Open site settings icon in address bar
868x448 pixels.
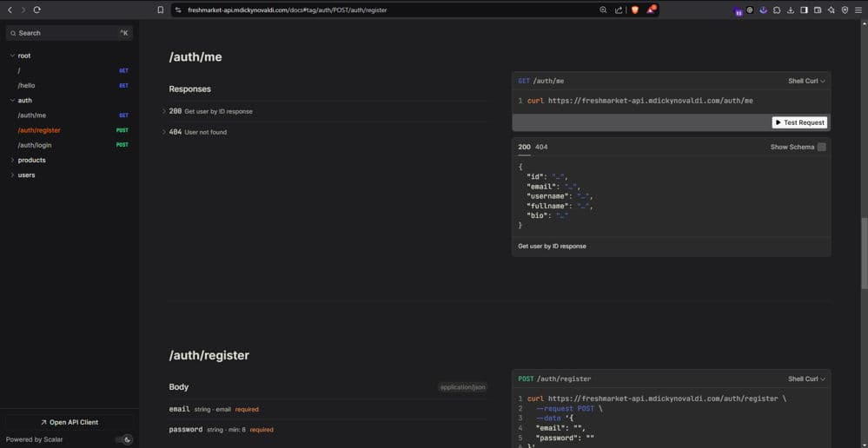click(x=178, y=10)
